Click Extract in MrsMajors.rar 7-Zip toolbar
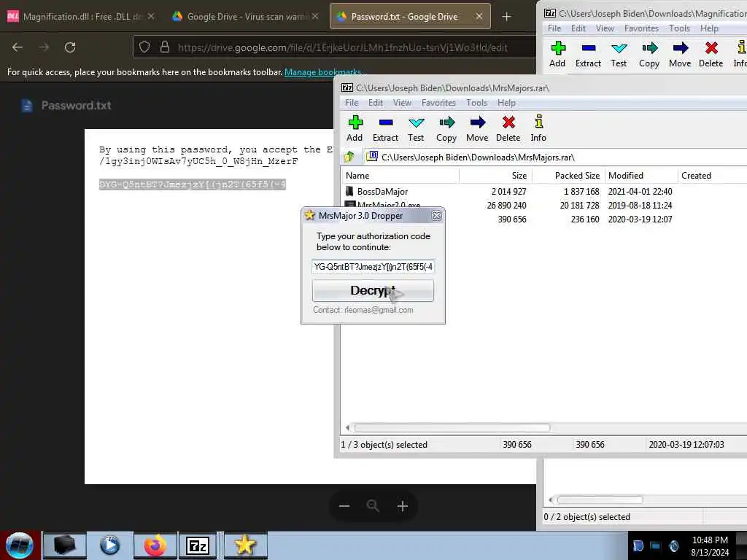This screenshot has width=747, height=560. [385, 128]
